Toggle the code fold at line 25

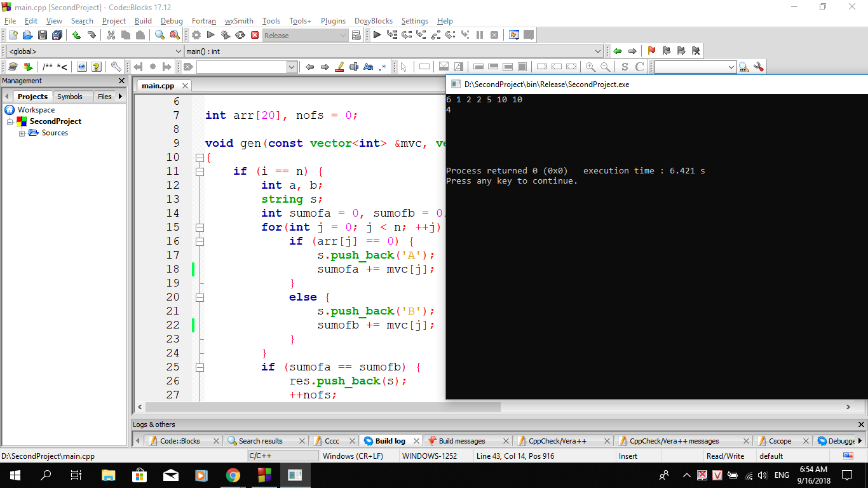coord(200,367)
